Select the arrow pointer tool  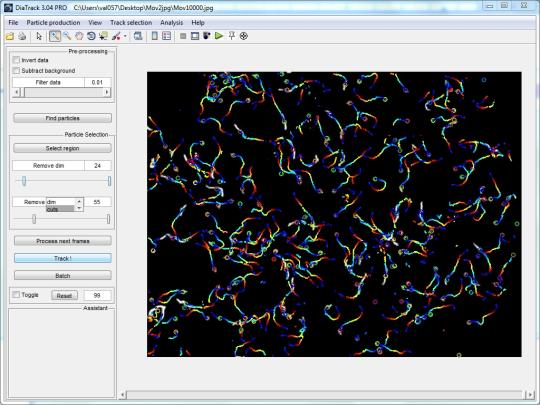click(x=39, y=36)
